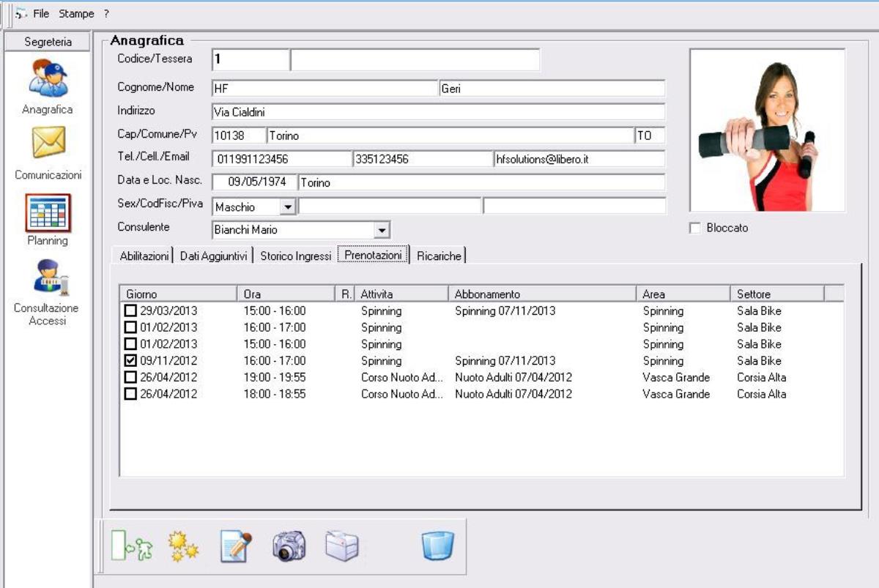Open Consultazione Accessi icon
Viewport: 879px width, 588px height.
tap(48, 278)
